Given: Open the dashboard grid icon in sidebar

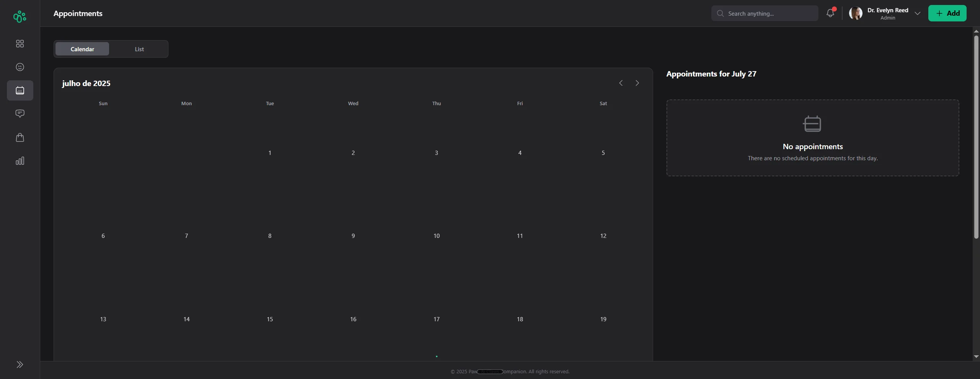Looking at the screenshot, I should click(x=20, y=44).
